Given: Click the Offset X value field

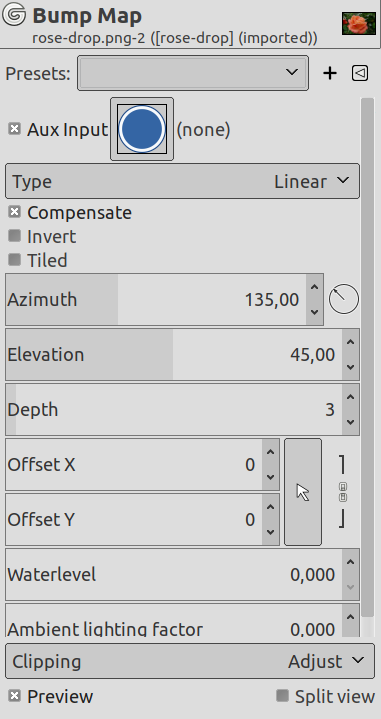Looking at the screenshot, I should click(133, 465).
